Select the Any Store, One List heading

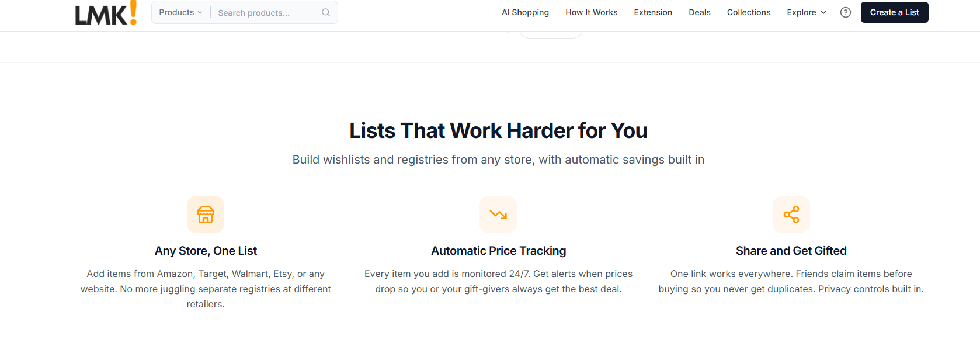(206, 251)
